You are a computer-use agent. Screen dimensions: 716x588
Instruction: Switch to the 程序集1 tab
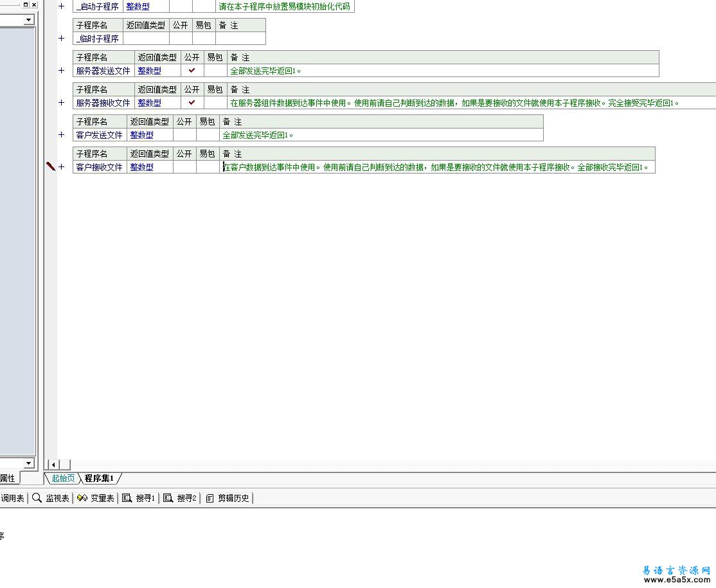[x=99, y=478]
